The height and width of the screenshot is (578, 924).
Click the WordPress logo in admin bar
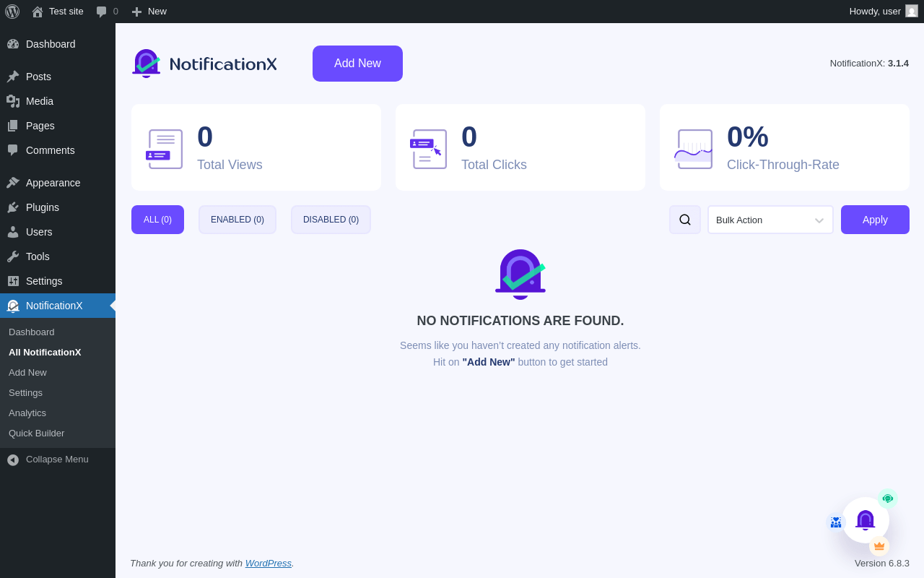12,12
